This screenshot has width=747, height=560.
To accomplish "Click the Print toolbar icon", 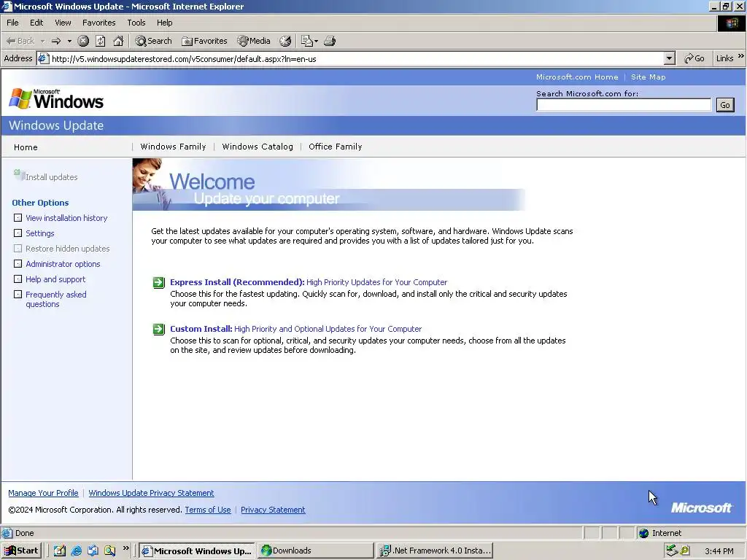I will tap(330, 41).
